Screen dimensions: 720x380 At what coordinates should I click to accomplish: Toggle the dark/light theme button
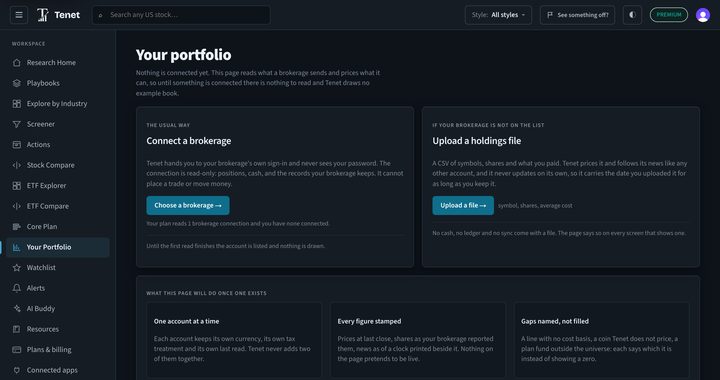pos(632,15)
